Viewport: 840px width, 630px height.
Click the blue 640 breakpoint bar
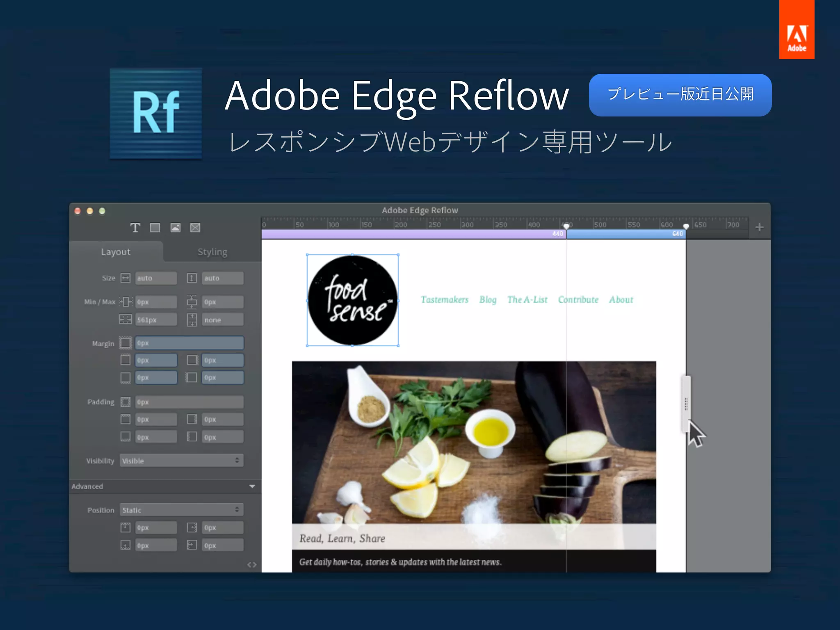626,234
